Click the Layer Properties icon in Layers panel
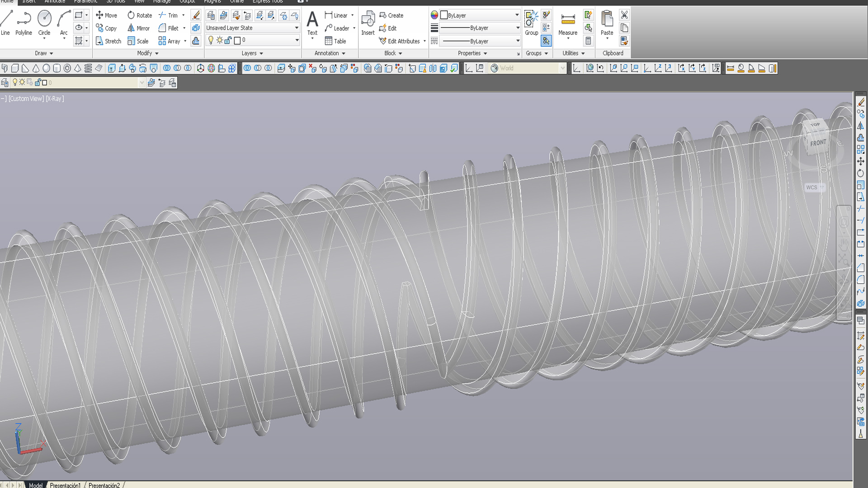The height and width of the screenshot is (488, 868). tap(211, 15)
